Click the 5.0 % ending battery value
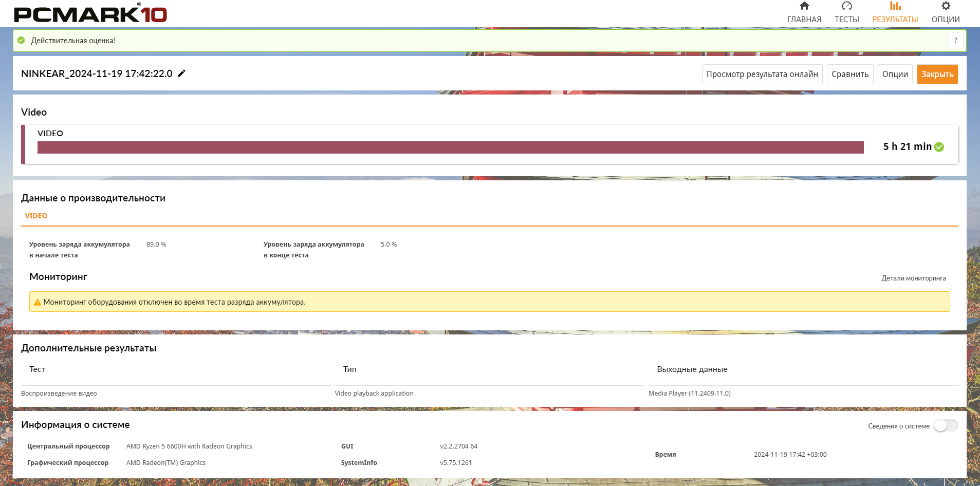 [x=389, y=245]
